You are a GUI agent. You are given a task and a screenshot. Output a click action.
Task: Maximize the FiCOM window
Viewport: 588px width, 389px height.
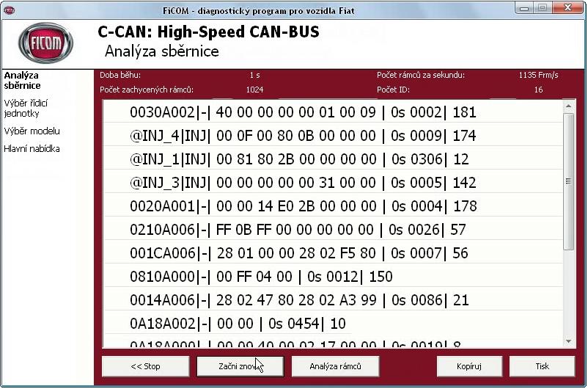(543, 8)
